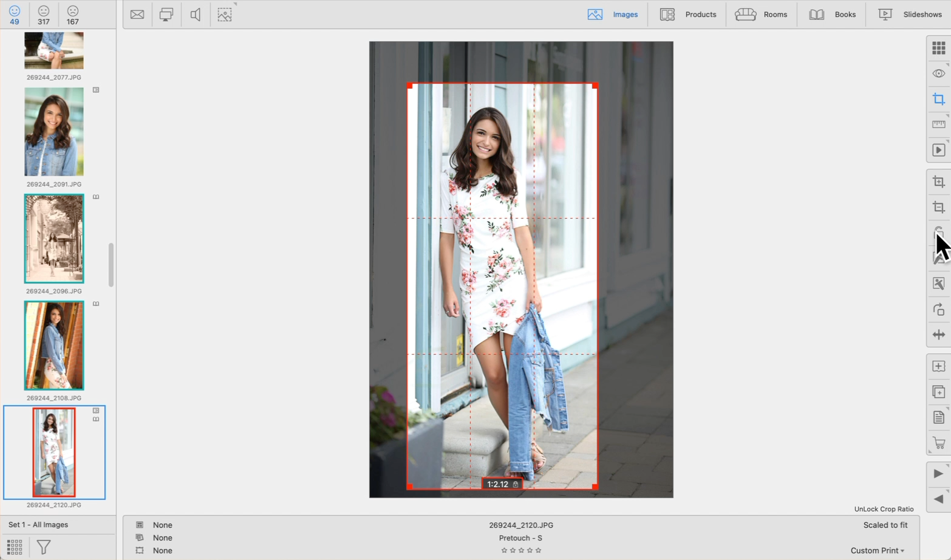951x560 pixels.
Task: Open the thumbnail grid view icon
Action: click(938, 47)
